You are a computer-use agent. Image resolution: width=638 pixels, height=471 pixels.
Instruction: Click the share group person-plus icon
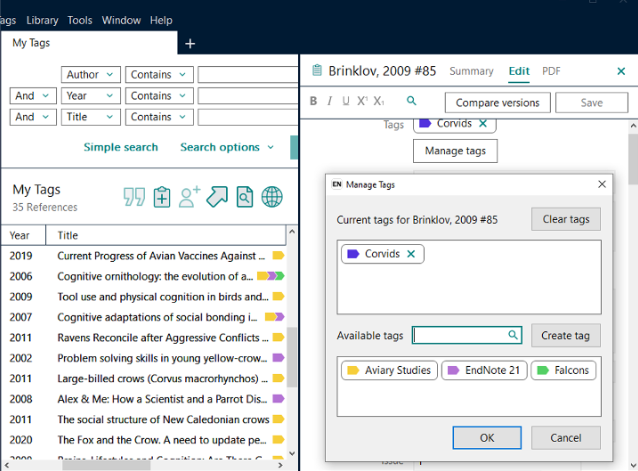[190, 197]
